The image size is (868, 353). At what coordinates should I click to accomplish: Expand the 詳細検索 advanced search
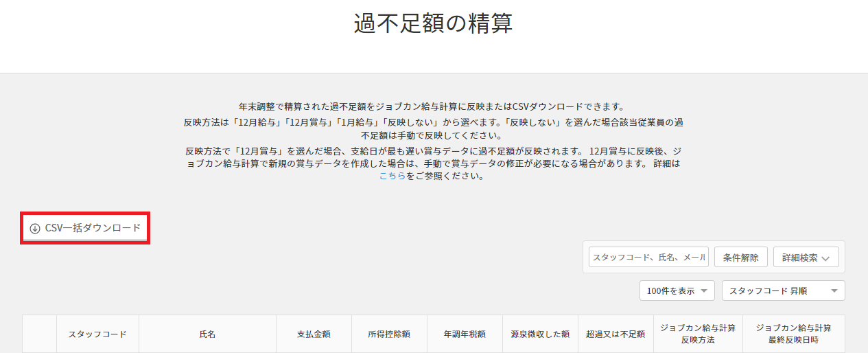806,258
